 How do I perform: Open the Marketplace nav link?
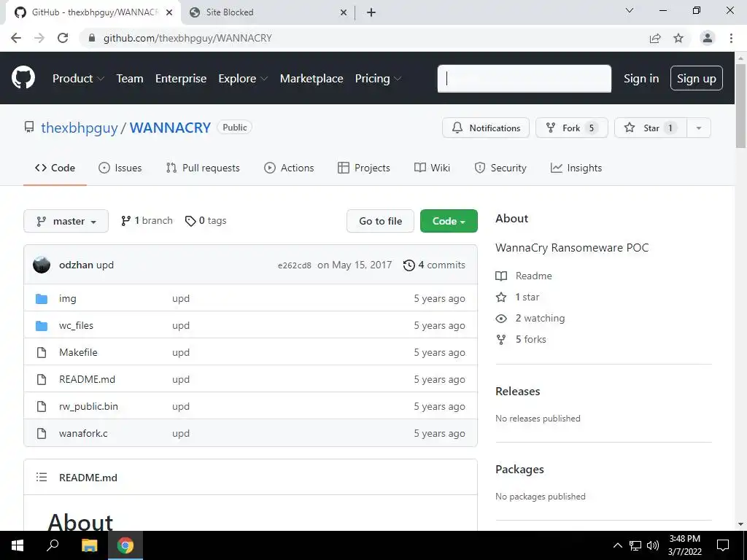coord(311,79)
